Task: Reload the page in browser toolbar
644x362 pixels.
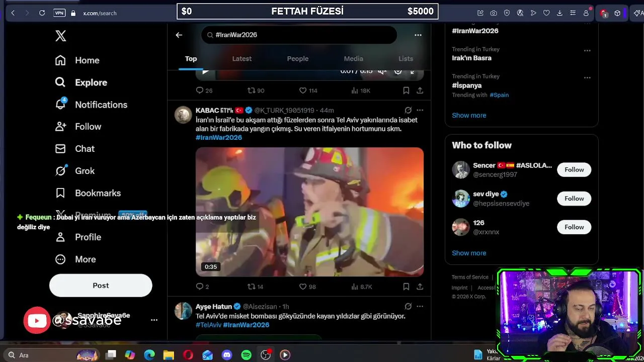Action: pyautogui.click(x=42, y=13)
